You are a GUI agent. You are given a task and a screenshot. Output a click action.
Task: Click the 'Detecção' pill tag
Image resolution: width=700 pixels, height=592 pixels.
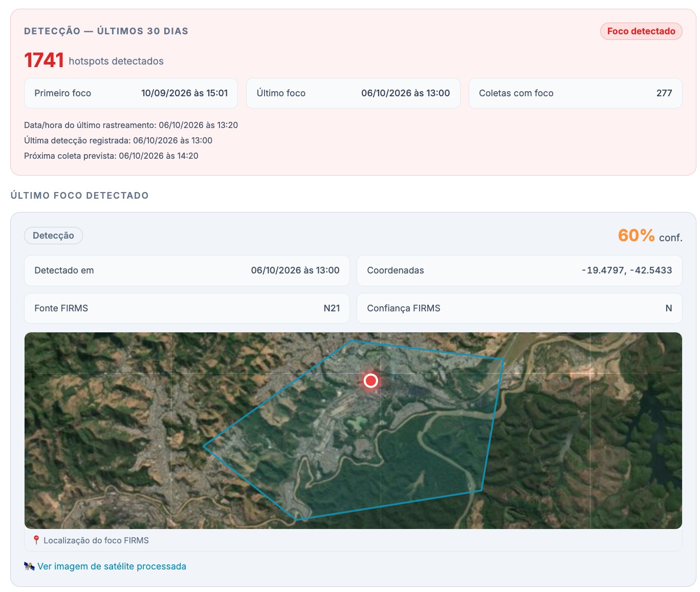[x=53, y=236]
